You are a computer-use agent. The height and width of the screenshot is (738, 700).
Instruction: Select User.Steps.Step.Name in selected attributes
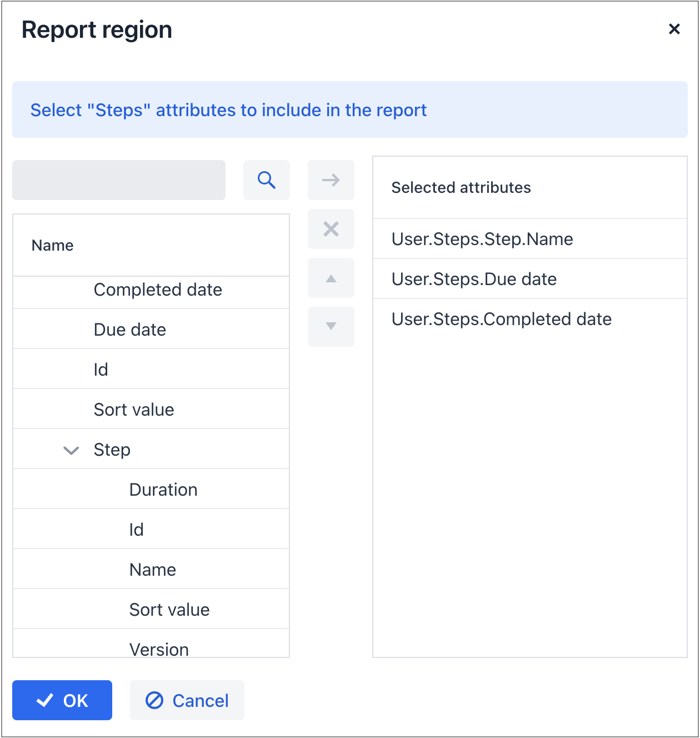482,239
